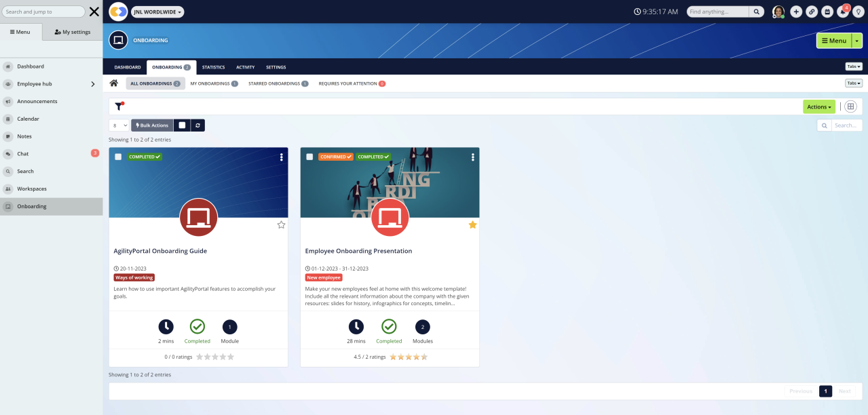Switch to the STATISTICS tab

[x=213, y=67]
